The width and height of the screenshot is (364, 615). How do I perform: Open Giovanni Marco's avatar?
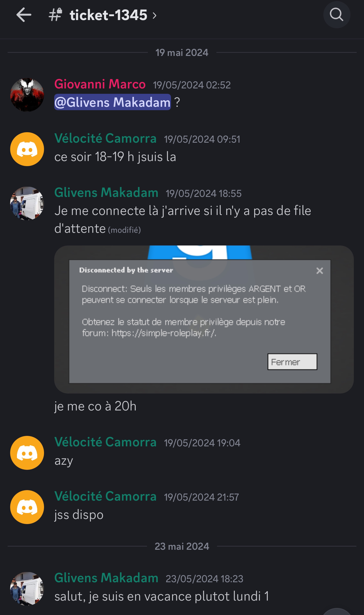[x=27, y=95]
